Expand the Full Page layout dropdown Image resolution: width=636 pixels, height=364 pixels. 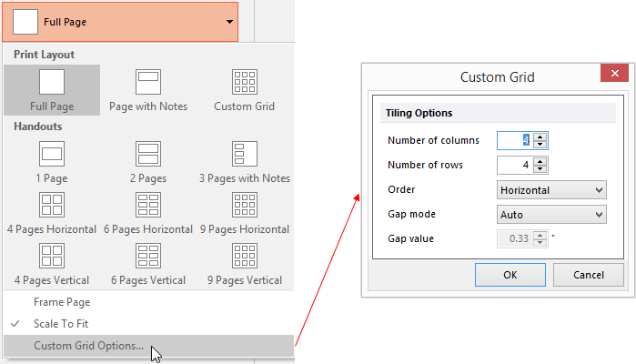[x=229, y=21]
